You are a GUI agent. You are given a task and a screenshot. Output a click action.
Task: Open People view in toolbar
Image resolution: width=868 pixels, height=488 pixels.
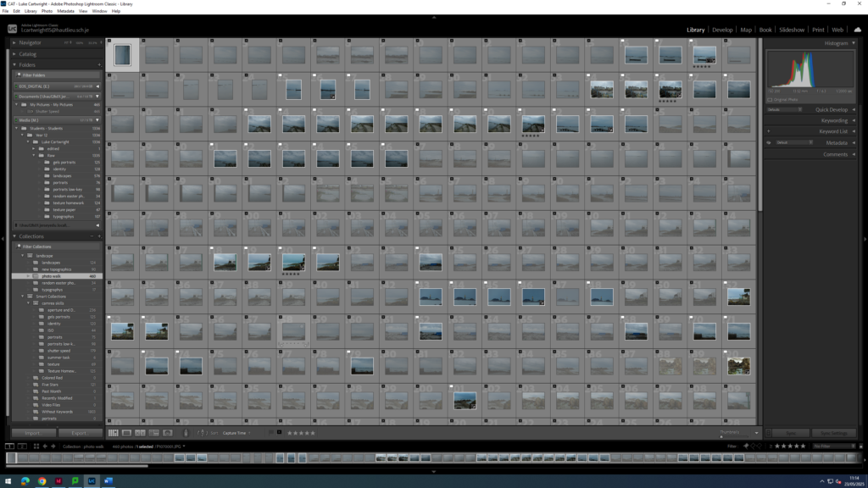coord(167,433)
